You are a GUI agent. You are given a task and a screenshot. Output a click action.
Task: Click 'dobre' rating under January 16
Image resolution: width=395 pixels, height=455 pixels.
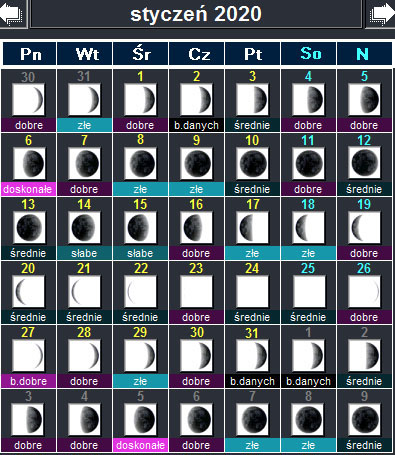(196, 253)
